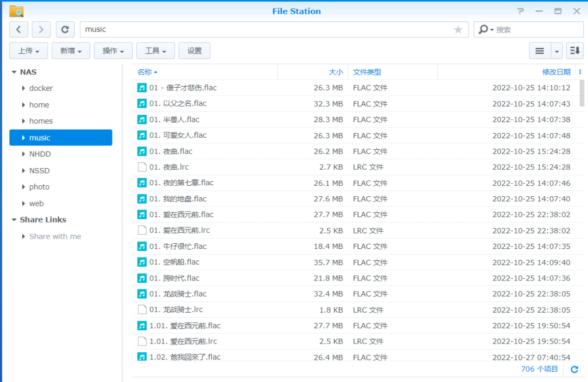This screenshot has width=588, height=382.
Task: Click the 设置 settings button
Action: 194,51
